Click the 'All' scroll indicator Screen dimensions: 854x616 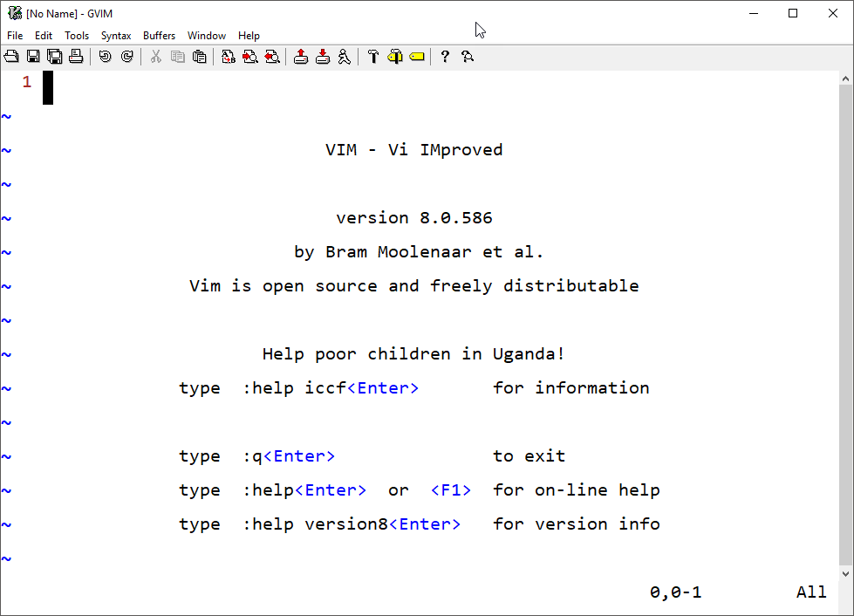click(811, 592)
